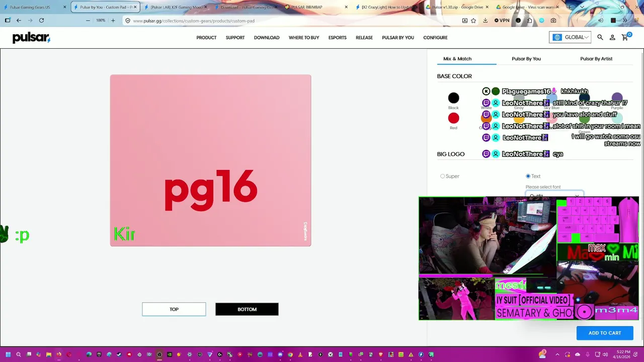
Task: Switch to Pulsar By You configurator tab
Action: [526, 59]
